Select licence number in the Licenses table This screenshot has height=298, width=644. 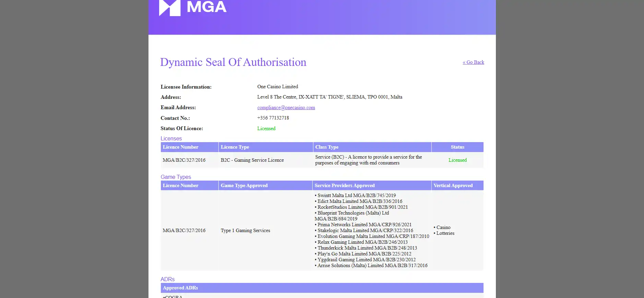184,160
